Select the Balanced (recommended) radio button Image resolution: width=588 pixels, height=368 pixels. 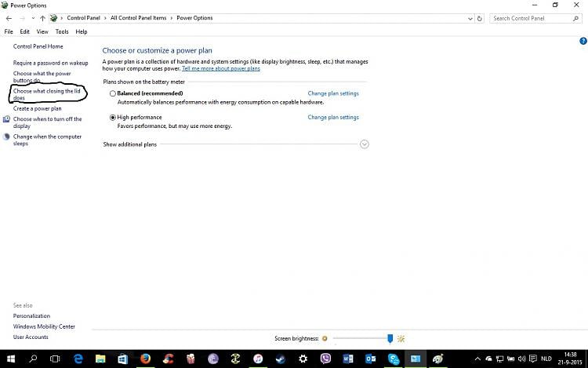coord(112,93)
